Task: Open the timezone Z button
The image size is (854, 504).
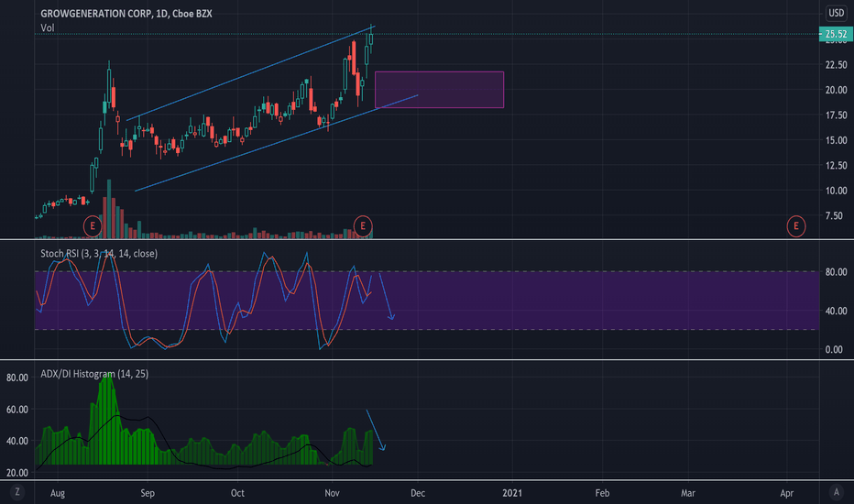Action: click(16, 492)
